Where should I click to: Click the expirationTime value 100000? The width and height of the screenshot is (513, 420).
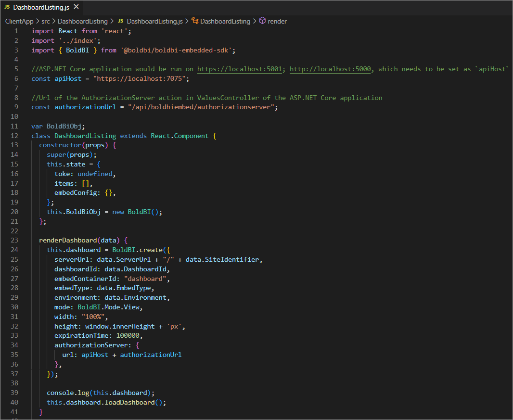(x=128, y=335)
